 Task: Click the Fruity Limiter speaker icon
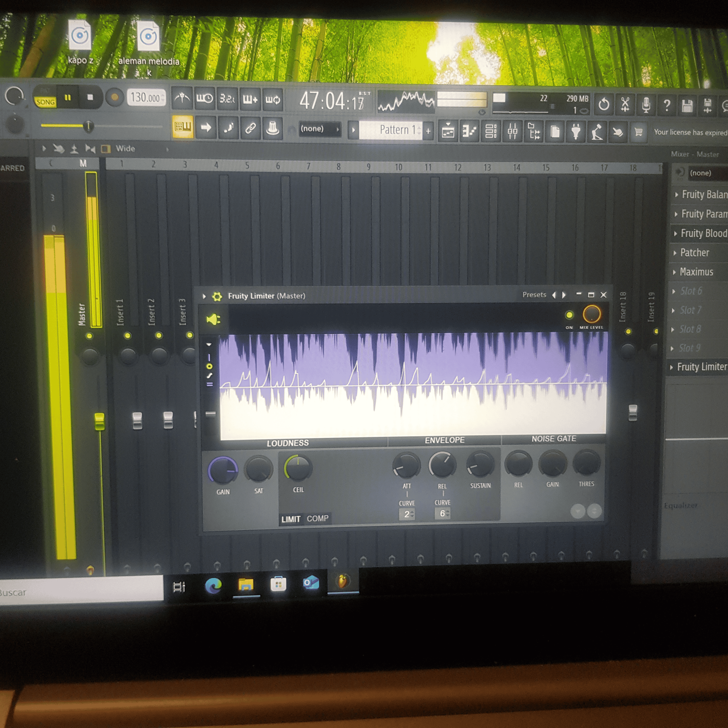[x=213, y=319]
